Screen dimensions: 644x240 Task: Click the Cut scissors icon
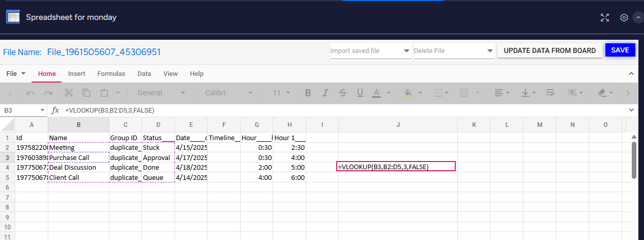click(69, 93)
